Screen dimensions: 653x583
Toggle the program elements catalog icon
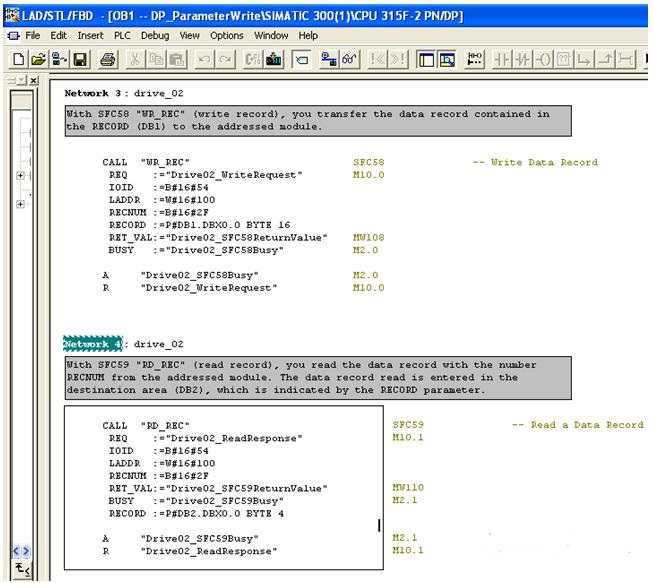(x=302, y=60)
